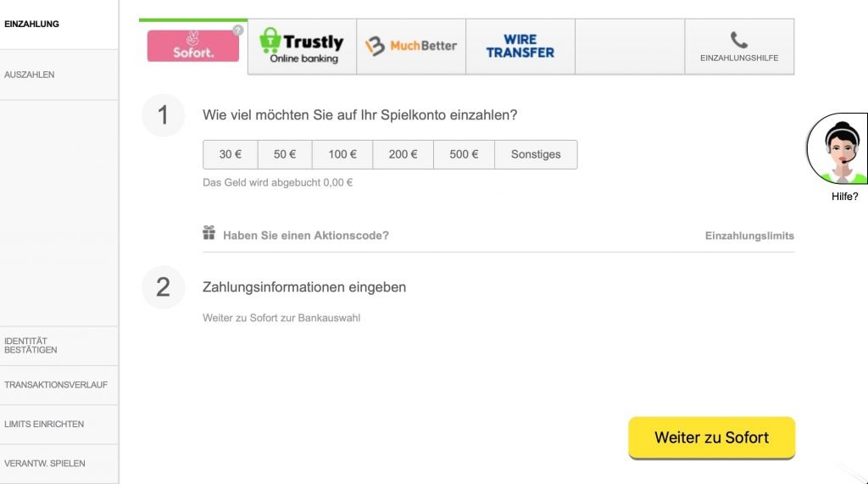Screen dimensions: 868x484
Task: Select the 50 € deposit amount
Action: (x=285, y=154)
